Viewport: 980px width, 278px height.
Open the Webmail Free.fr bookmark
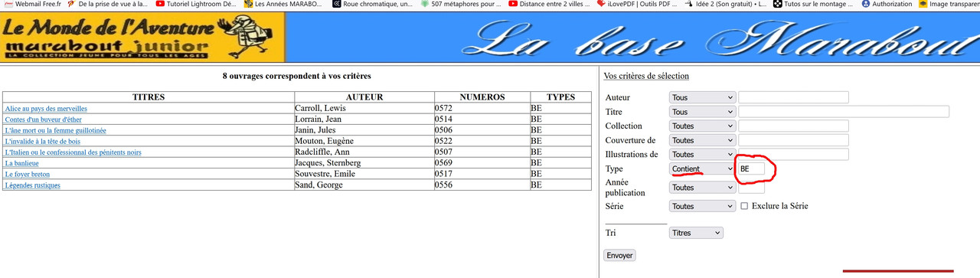[33, 4]
